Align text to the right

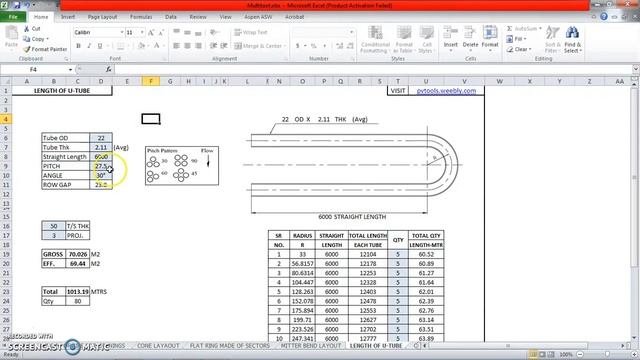198,46
